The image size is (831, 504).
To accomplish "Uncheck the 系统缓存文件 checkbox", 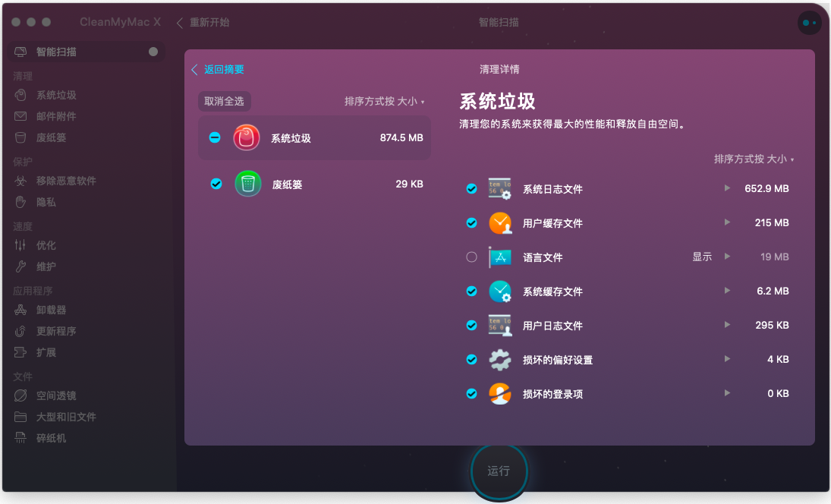I will 471,291.
